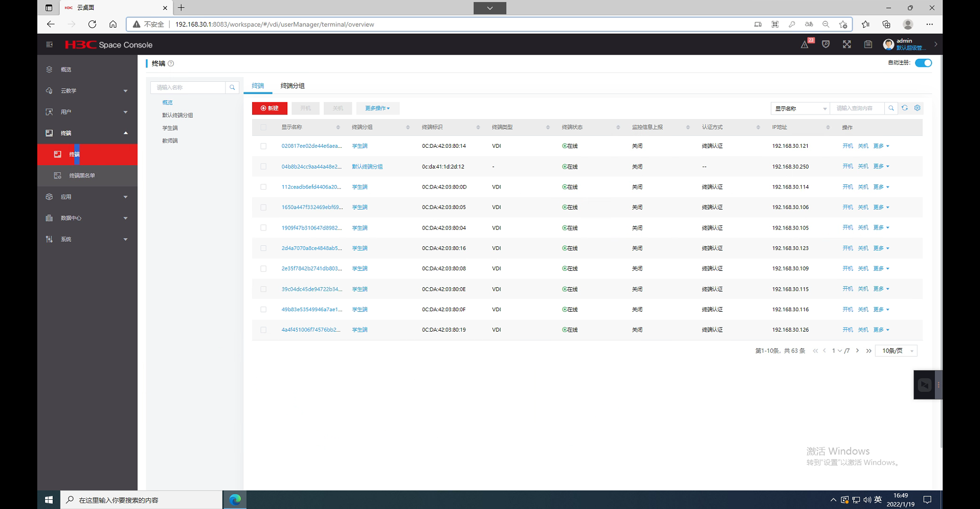Toggle the auto-registration switch
Image resolution: width=980 pixels, height=509 pixels.
(923, 63)
